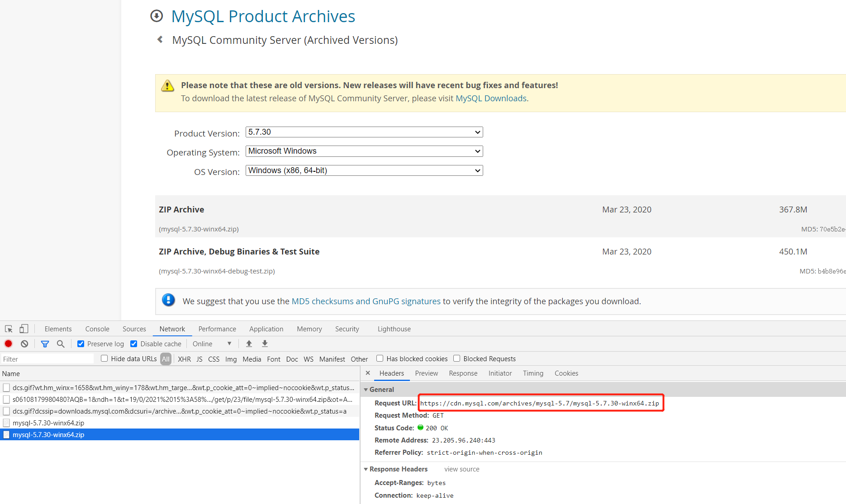The height and width of the screenshot is (504, 846).
Task: Open the Operating System dropdown
Action: (x=364, y=151)
